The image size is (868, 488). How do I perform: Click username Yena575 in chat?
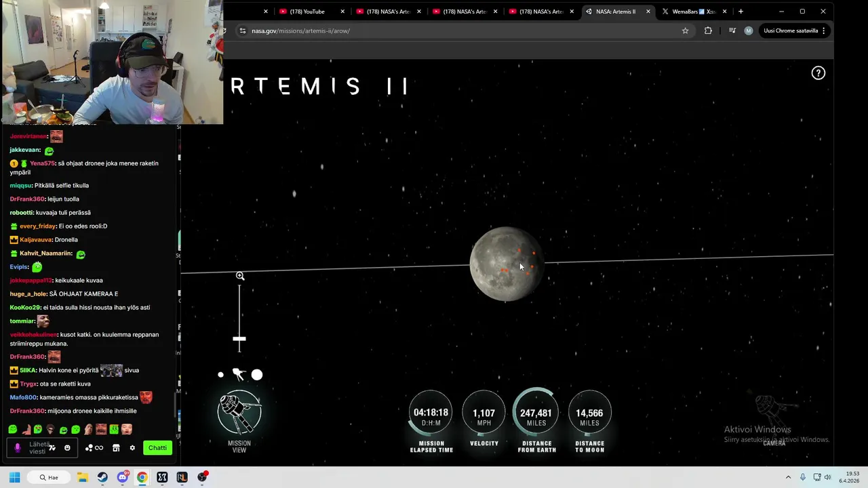click(42, 163)
